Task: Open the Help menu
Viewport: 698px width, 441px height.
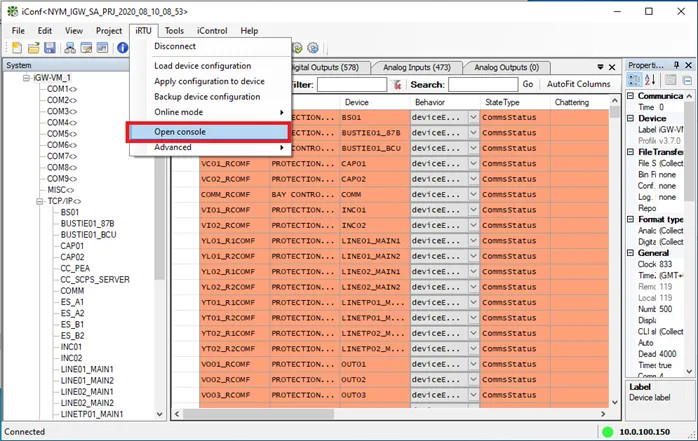Action: click(249, 31)
